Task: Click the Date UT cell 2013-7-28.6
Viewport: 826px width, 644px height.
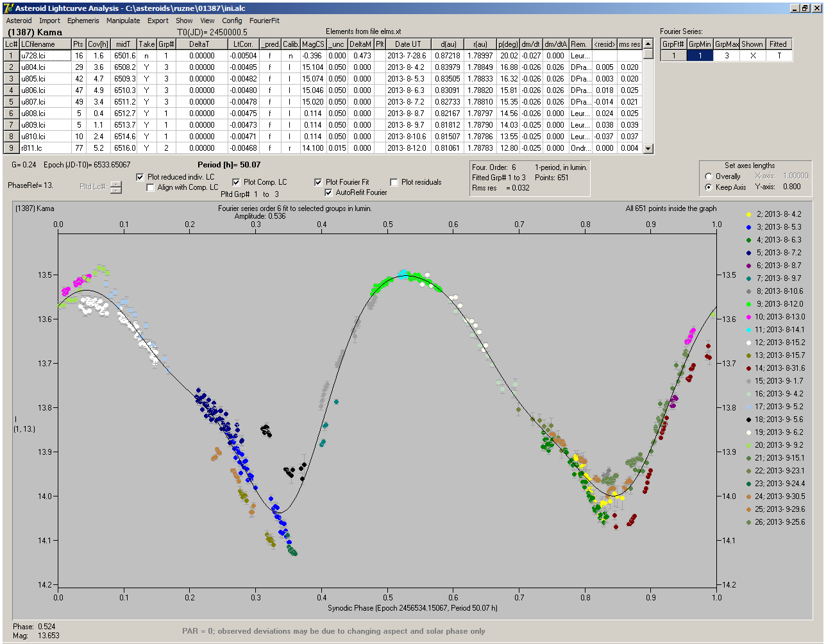Action: 408,56
